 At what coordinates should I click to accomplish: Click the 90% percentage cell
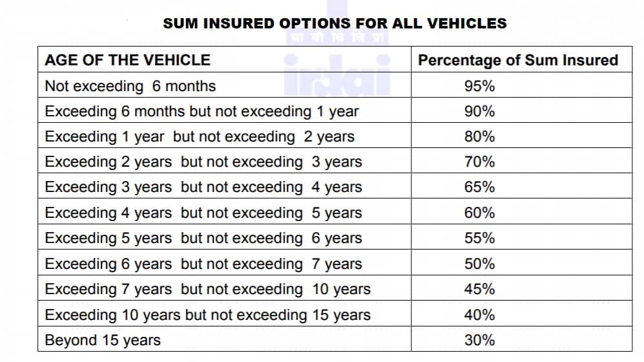pos(479,111)
